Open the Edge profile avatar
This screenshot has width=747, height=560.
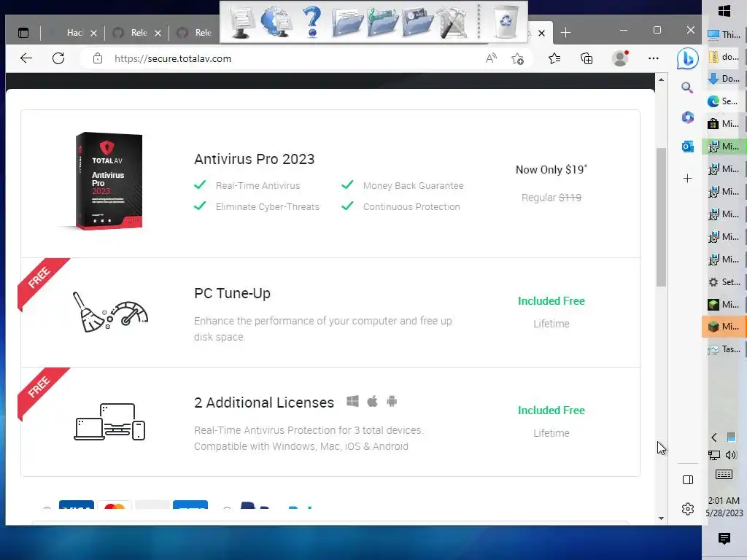click(x=620, y=58)
